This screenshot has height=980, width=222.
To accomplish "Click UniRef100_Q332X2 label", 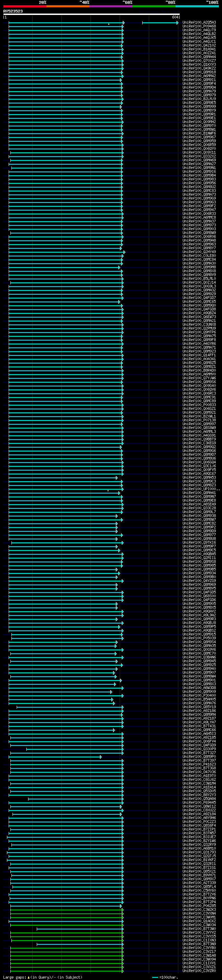I will tap(199, 156).
